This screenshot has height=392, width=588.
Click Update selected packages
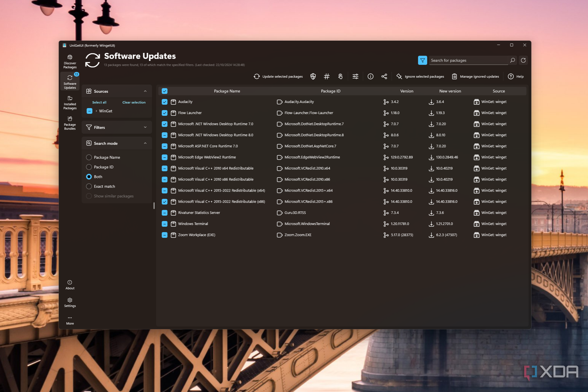point(278,76)
